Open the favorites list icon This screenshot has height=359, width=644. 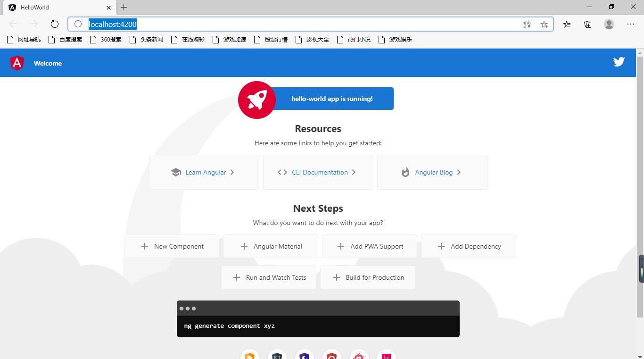click(x=567, y=24)
